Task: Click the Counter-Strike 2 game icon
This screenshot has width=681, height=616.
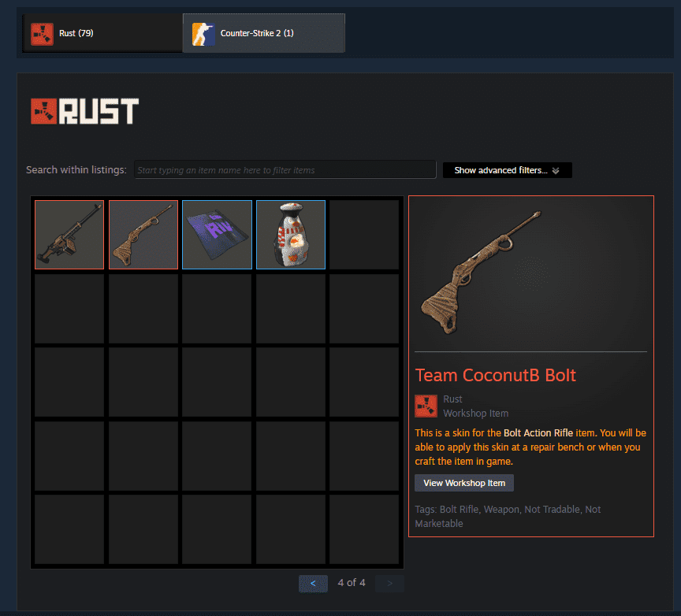Action: (203, 34)
